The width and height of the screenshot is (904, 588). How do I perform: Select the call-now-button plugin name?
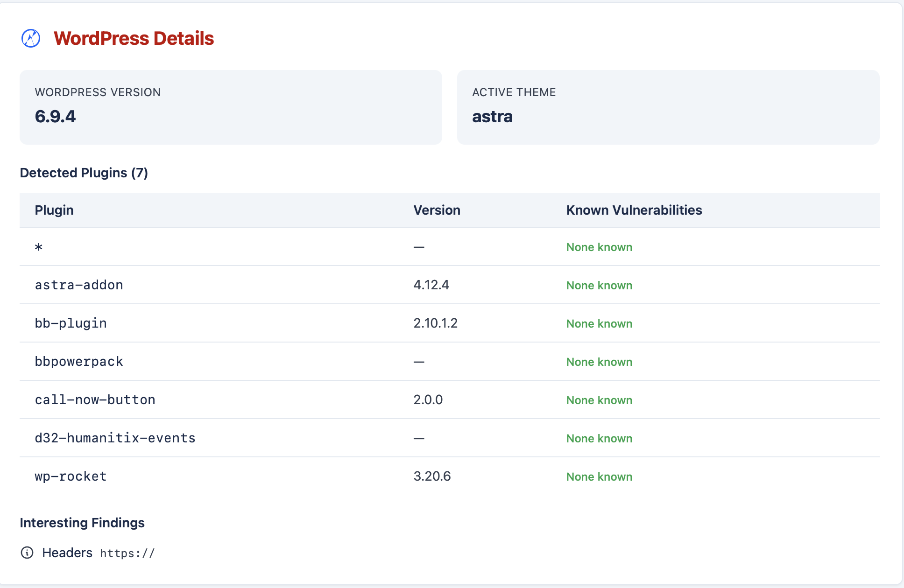95,399
